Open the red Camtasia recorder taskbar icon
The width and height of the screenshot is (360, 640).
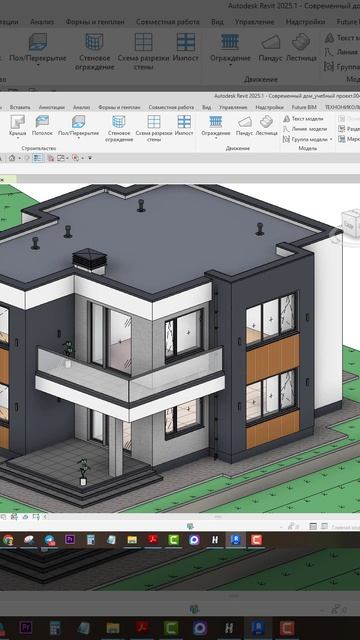[256, 540]
